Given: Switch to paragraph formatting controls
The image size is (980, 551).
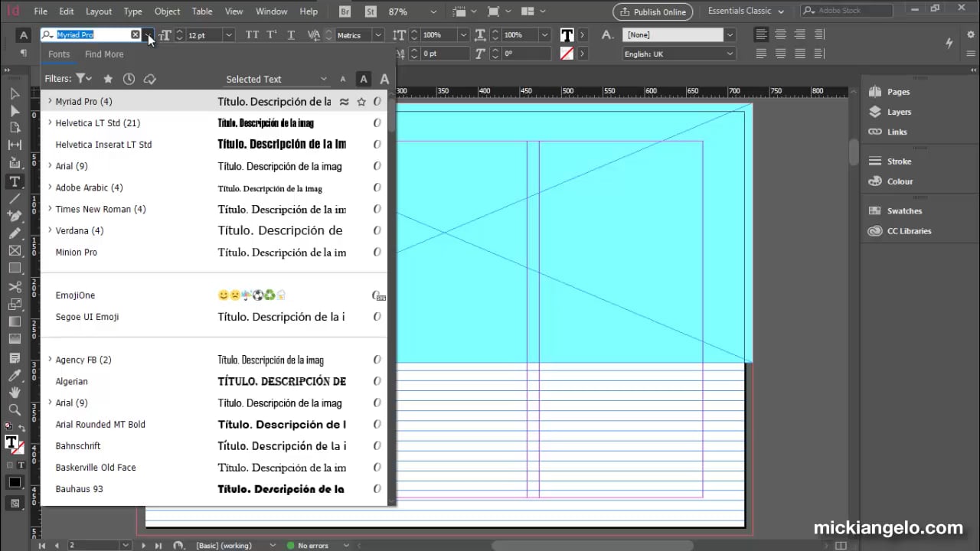Looking at the screenshot, I should tap(24, 54).
